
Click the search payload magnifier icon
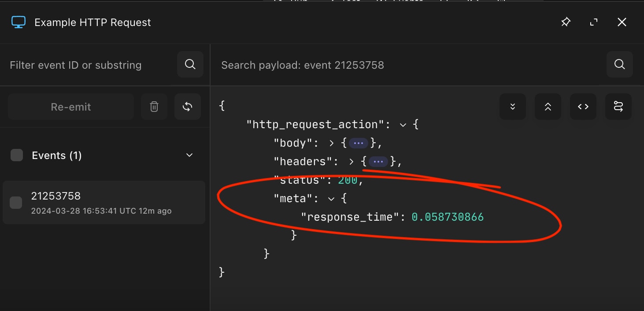pyautogui.click(x=619, y=64)
